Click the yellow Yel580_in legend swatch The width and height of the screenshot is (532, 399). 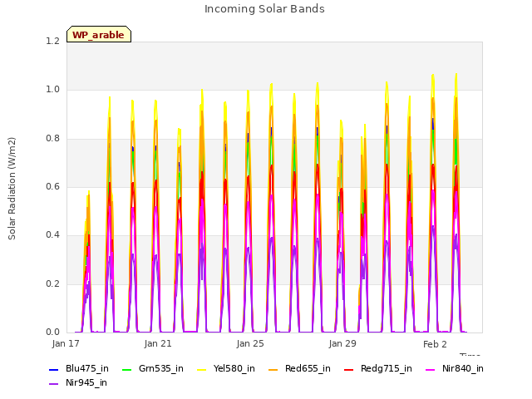(x=201, y=369)
